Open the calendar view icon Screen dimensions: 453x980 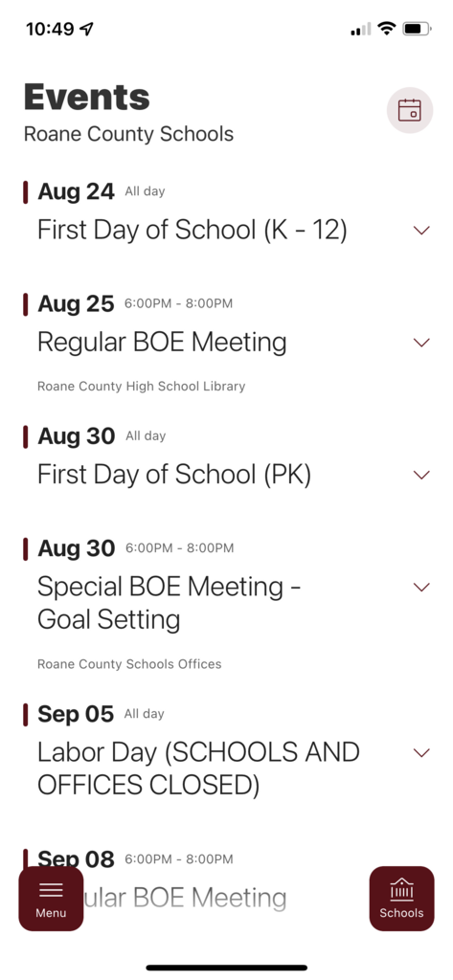point(410,110)
